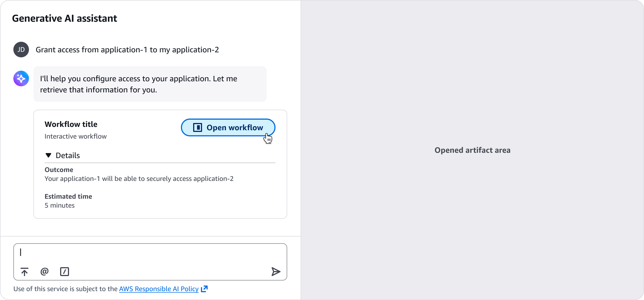The height and width of the screenshot is (300, 644).
Task: Click the Workflow title heading
Action: click(x=71, y=124)
